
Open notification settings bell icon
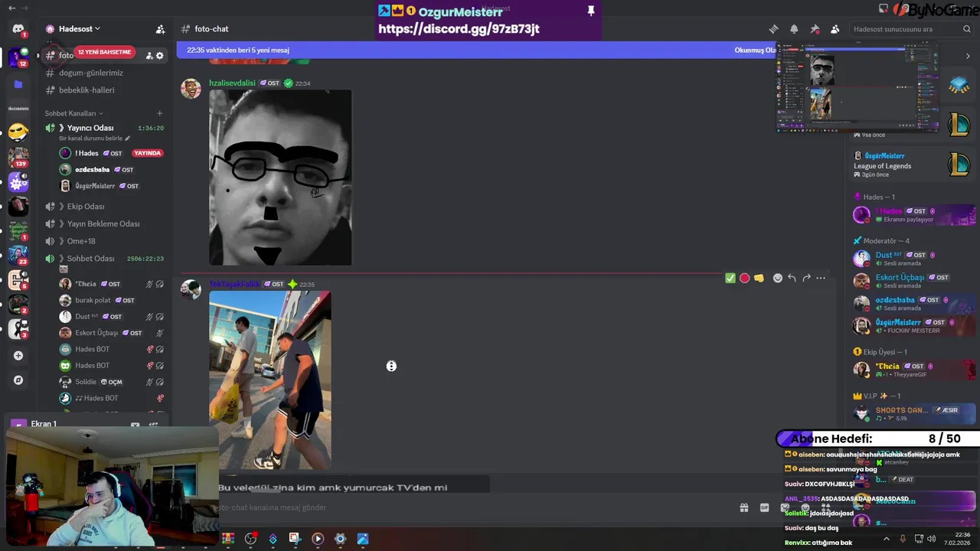click(x=794, y=29)
